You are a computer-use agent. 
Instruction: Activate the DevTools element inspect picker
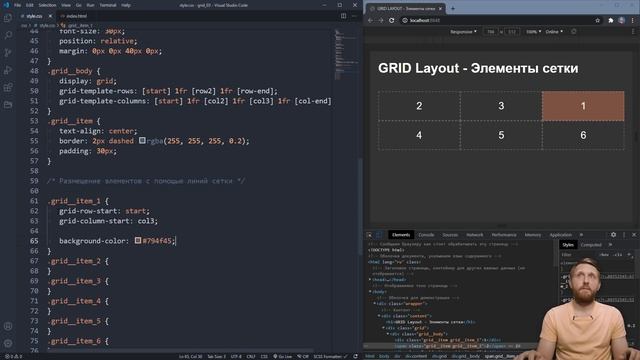[x=369, y=235]
